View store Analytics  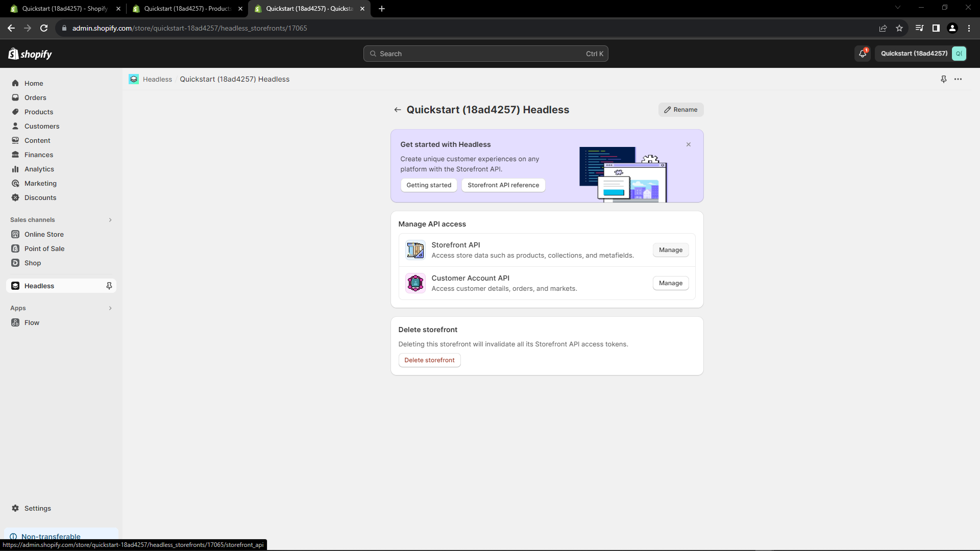[39, 169]
